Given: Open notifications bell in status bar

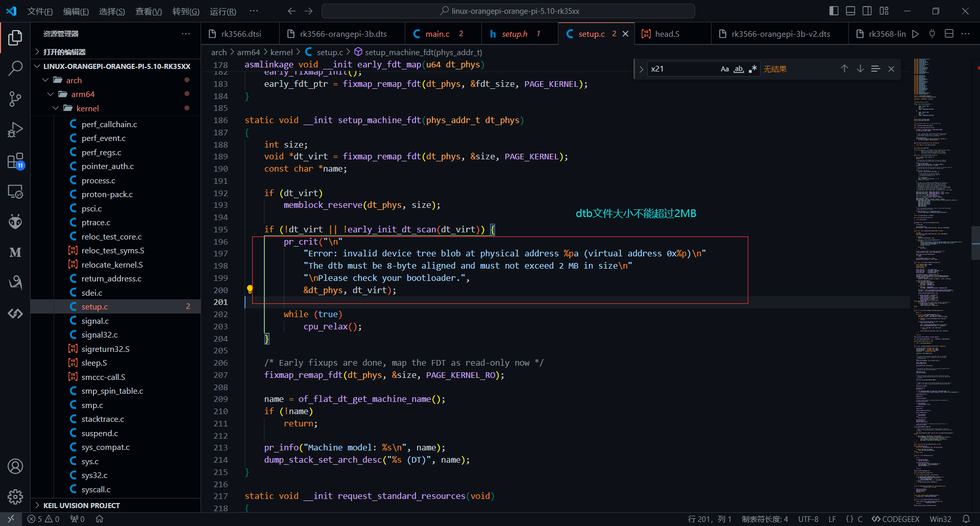Looking at the screenshot, I should [966, 519].
